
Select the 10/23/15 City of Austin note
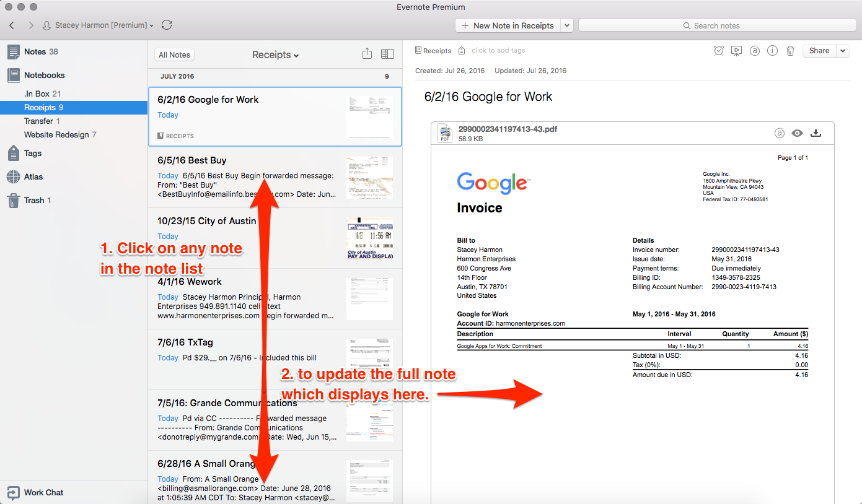[275, 238]
